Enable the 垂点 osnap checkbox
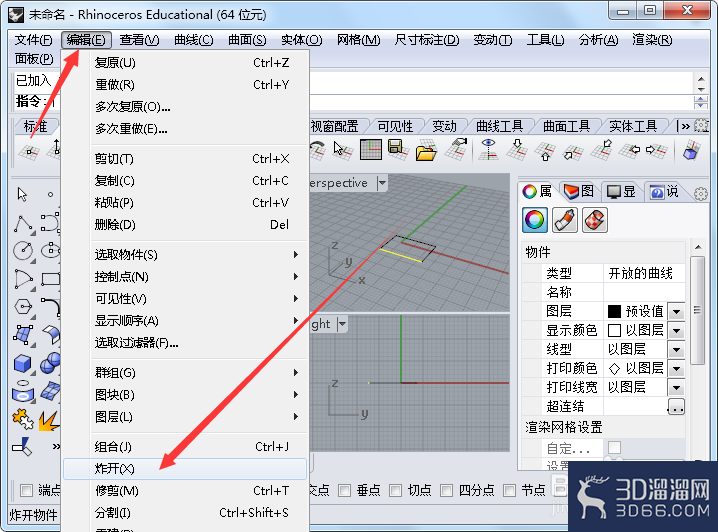Screen dimensions: 718x532 [x=344, y=491]
